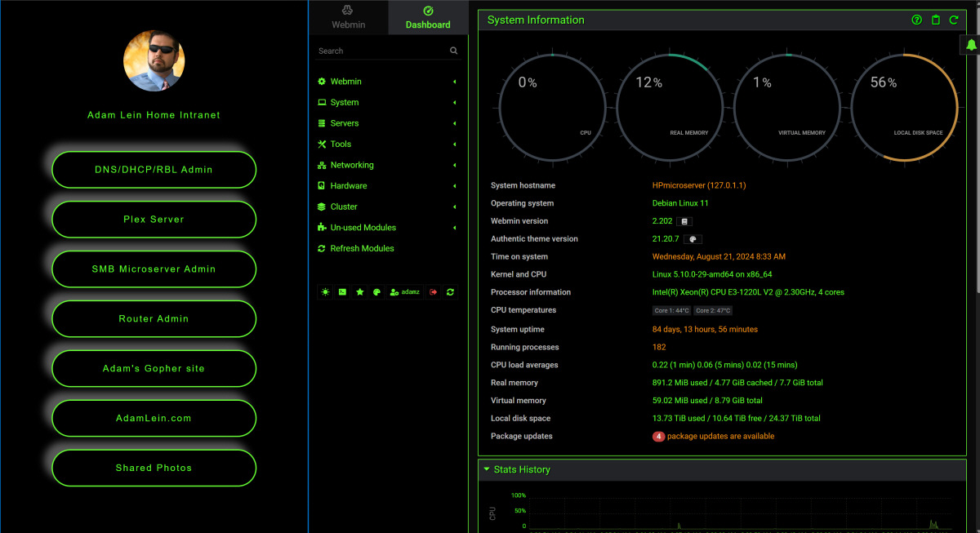The image size is (980, 533).
Task: Expand Networking category arrow
Action: coord(454,165)
